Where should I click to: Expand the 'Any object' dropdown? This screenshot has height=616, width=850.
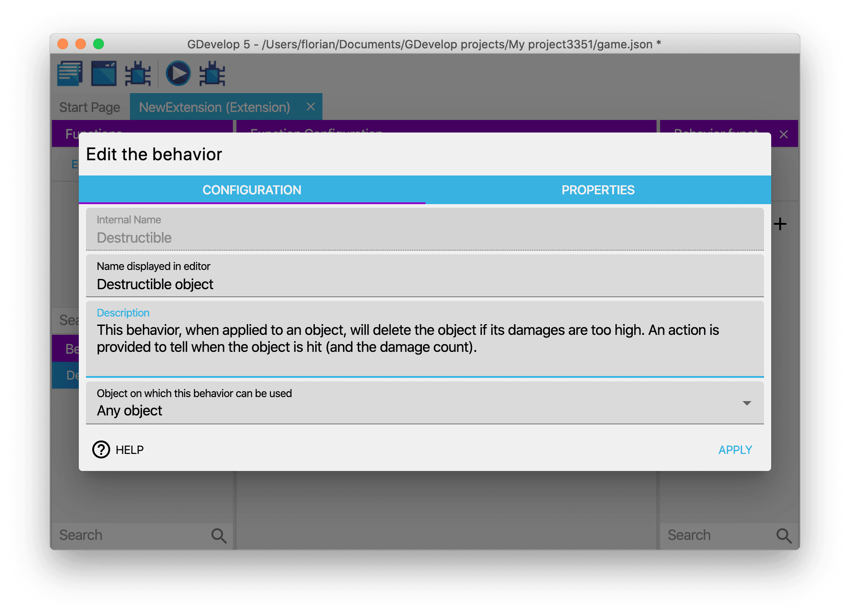(x=747, y=403)
